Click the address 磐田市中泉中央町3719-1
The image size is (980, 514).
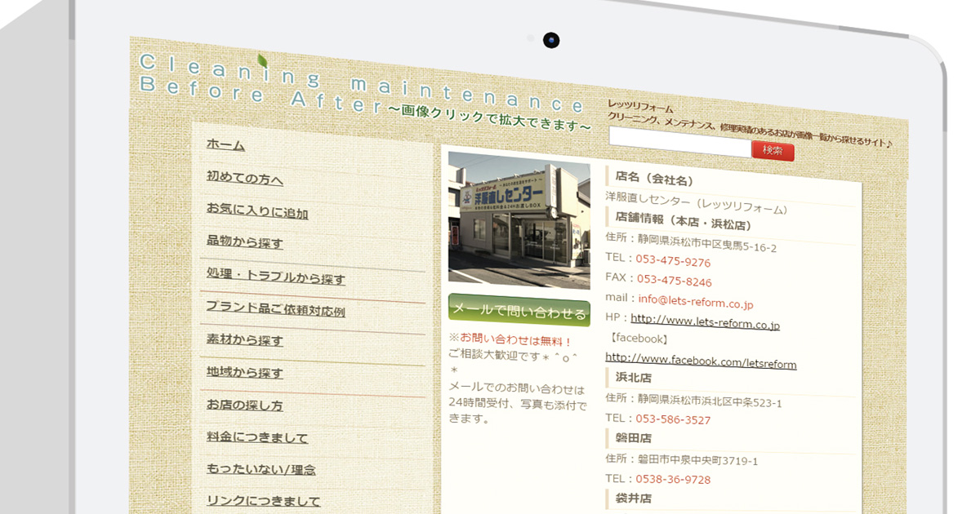697,461
